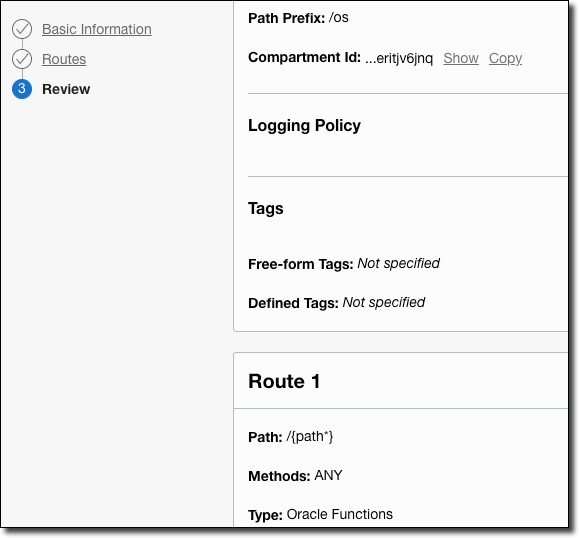Show the full Compartment Id
Image resolution: width=579 pixels, height=538 pixels.
point(461,58)
